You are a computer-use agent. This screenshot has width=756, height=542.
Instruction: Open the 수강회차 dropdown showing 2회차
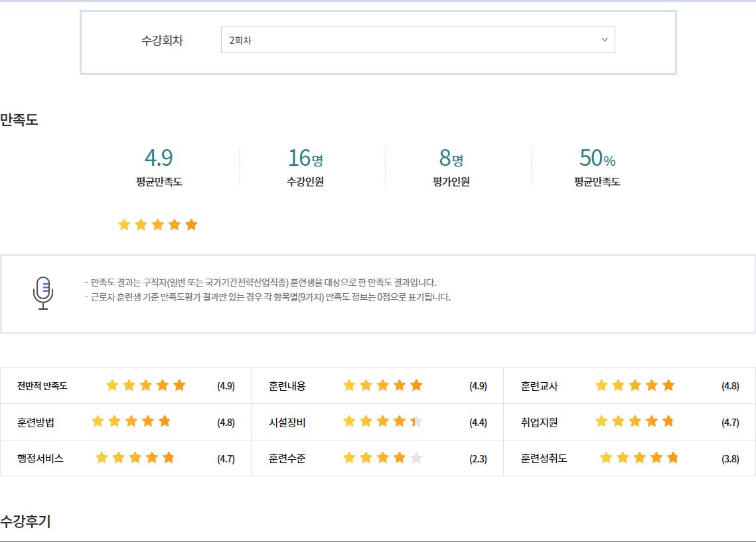pos(417,40)
